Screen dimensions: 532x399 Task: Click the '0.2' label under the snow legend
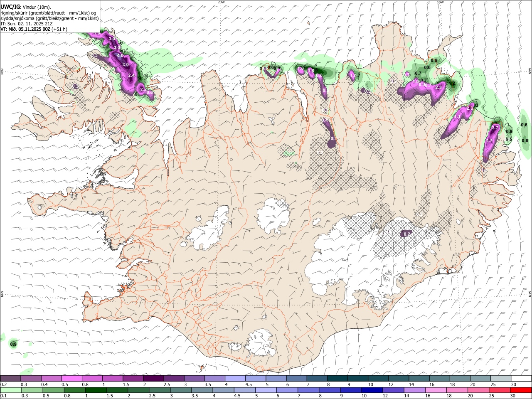pos(4,384)
